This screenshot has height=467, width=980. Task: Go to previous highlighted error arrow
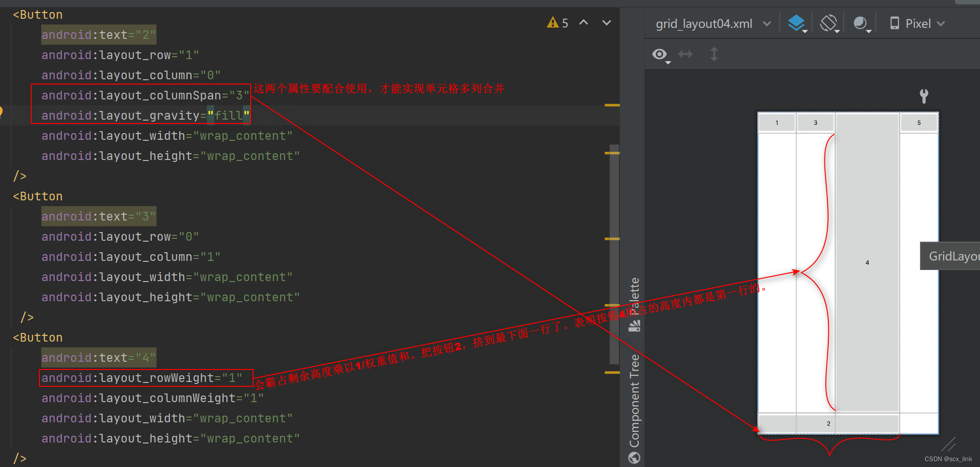coord(584,23)
